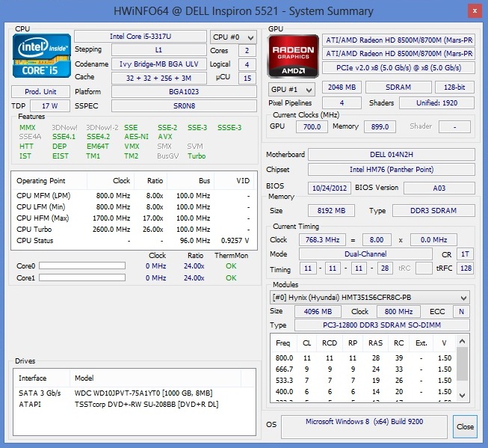
Task: Click the 128-bit bus width field
Action: coord(454,88)
